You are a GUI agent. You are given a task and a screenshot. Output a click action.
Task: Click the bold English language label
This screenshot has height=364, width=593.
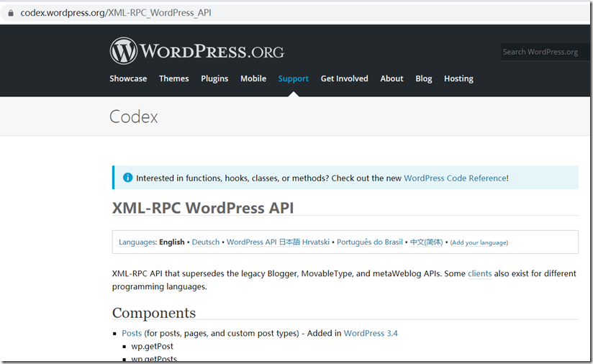[172, 242]
